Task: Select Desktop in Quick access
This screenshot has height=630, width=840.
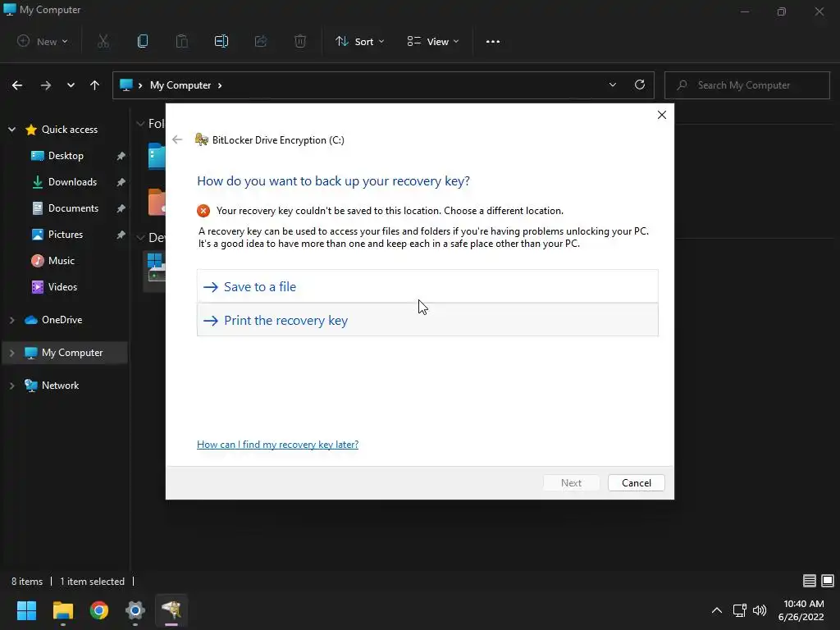Action: click(x=66, y=156)
